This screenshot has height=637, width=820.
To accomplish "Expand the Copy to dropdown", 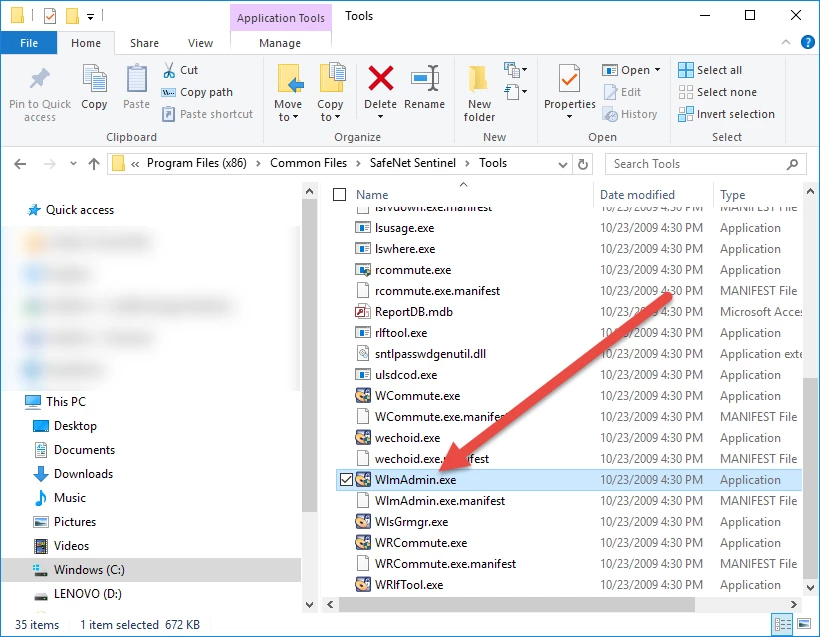I will coord(330,117).
